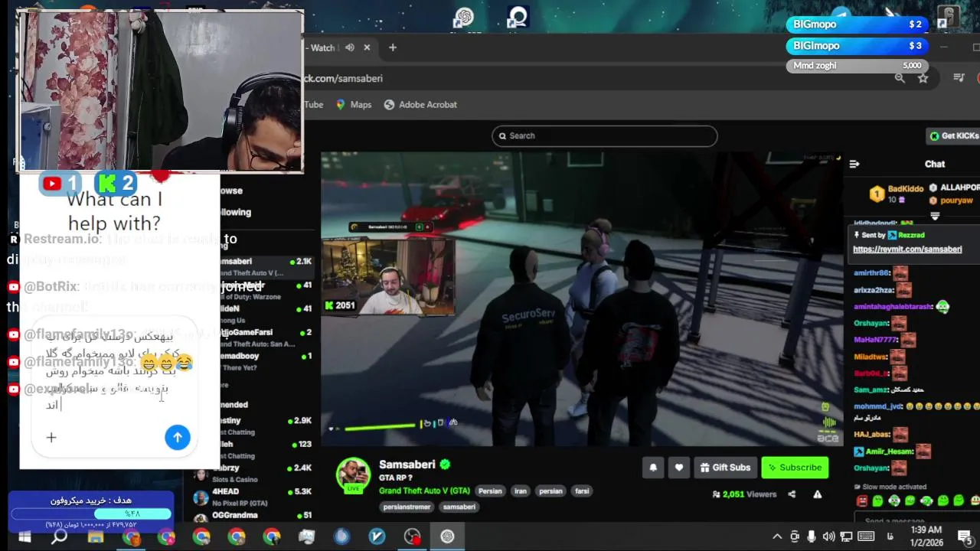Screen dimensions: 980x551
Task: Open the ChatGPT app in taskbar
Action: [447, 536]
